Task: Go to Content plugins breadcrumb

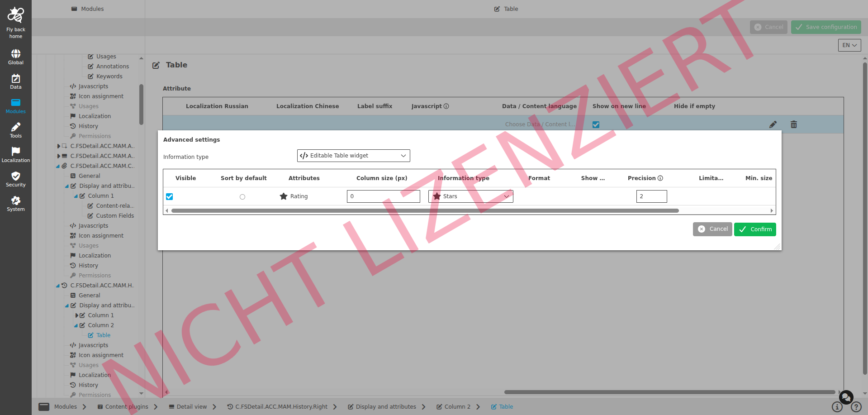Action: point(123,407)
